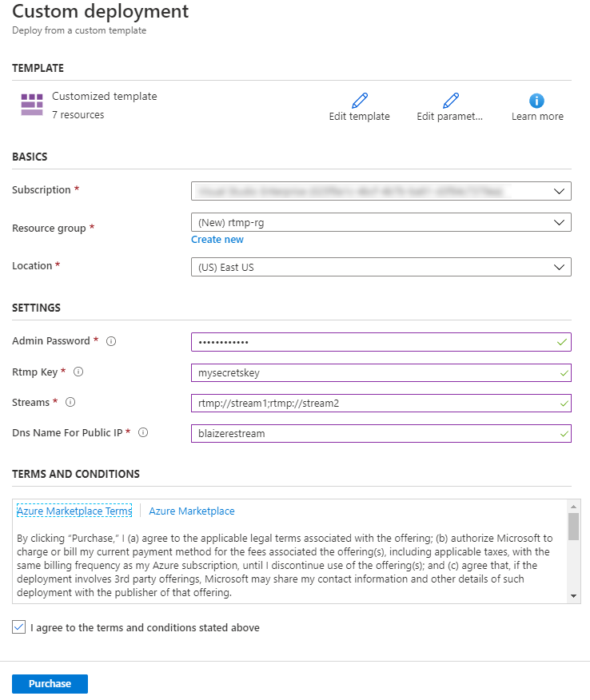
Task: Click into the Dns Name For Public IP field
Action: tap(381, 433)
